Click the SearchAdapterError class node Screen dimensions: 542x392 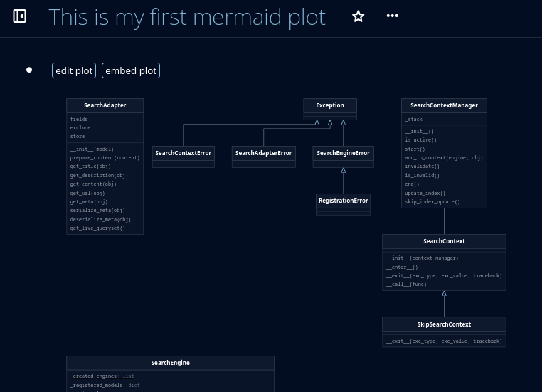pos(263,157)
